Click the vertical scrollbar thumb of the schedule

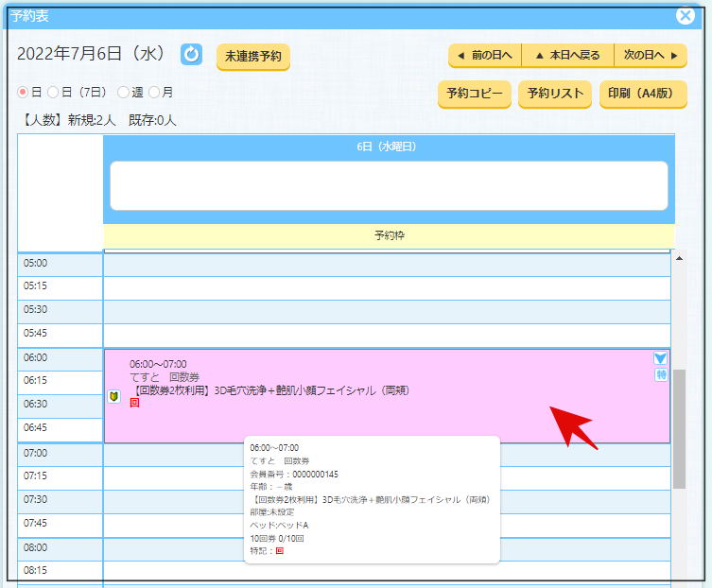click(679, 425)
